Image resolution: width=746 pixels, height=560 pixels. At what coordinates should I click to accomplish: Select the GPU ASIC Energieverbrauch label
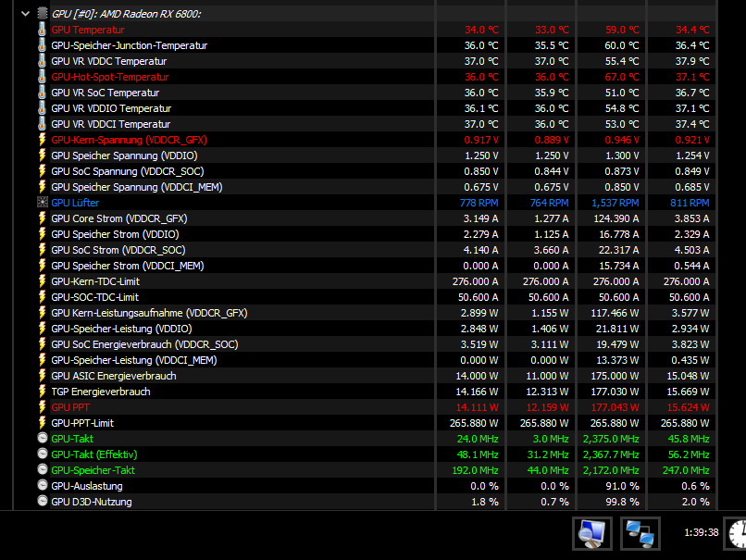pyautogui.click(x=114, y=376)
